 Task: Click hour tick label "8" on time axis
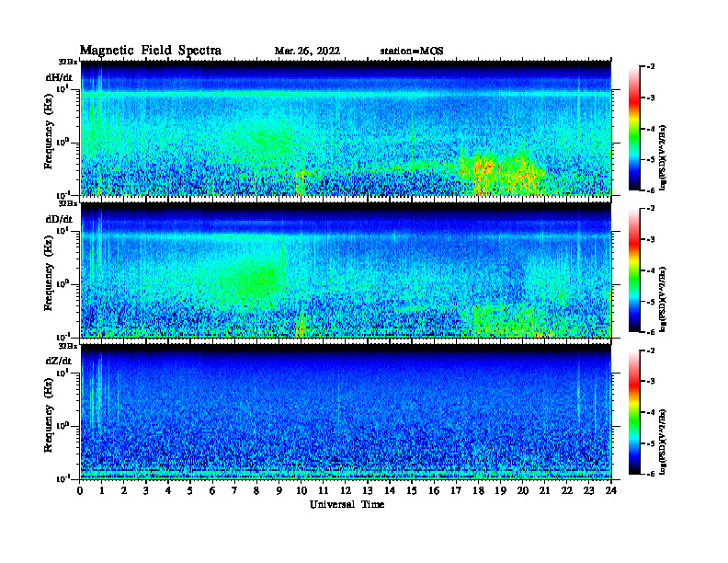click(x=256, y=490)
